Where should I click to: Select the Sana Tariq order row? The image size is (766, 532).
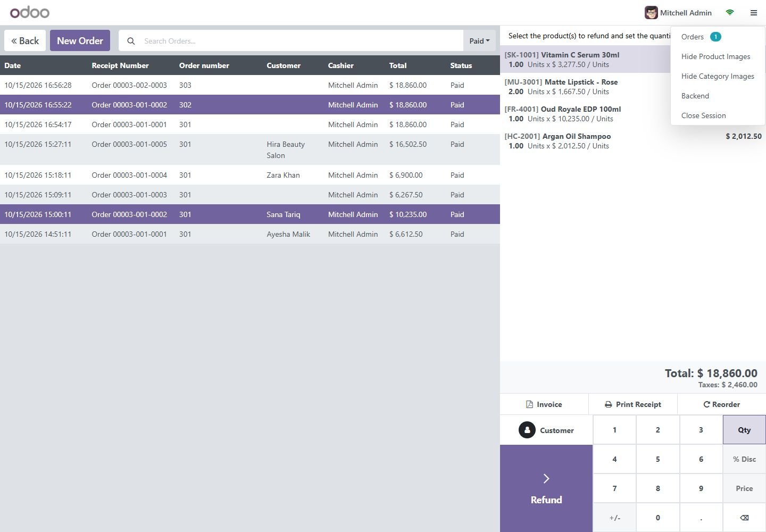click(250, 214)
